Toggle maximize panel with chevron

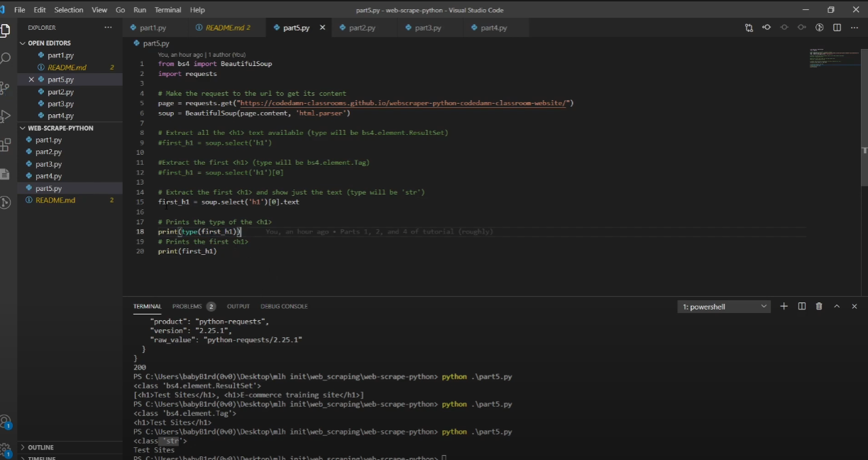click(838, 306)
